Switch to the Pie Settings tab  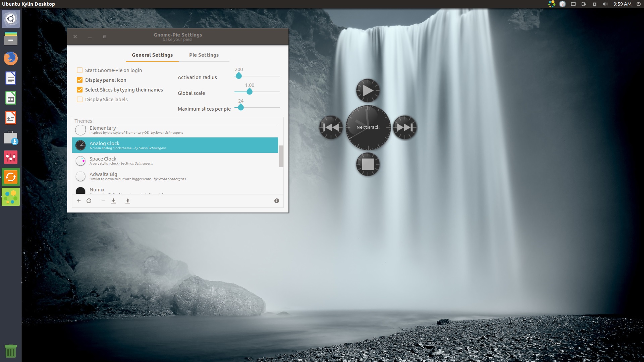[204, 55]
